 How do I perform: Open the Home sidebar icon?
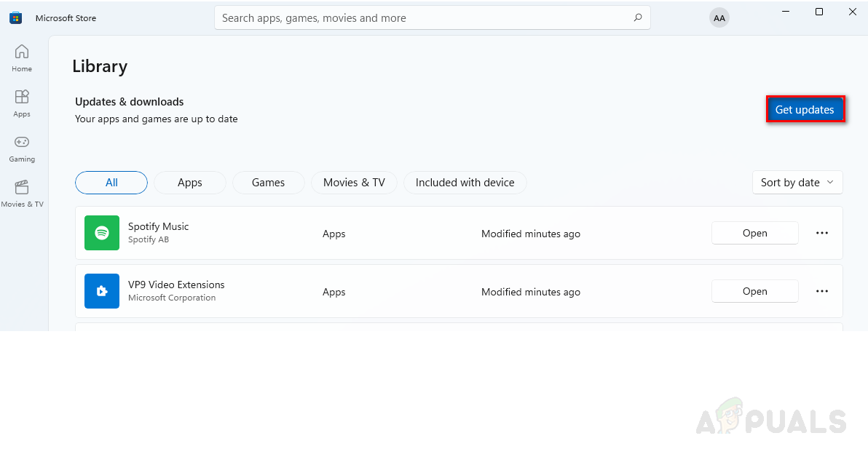(x=22, y=52)
